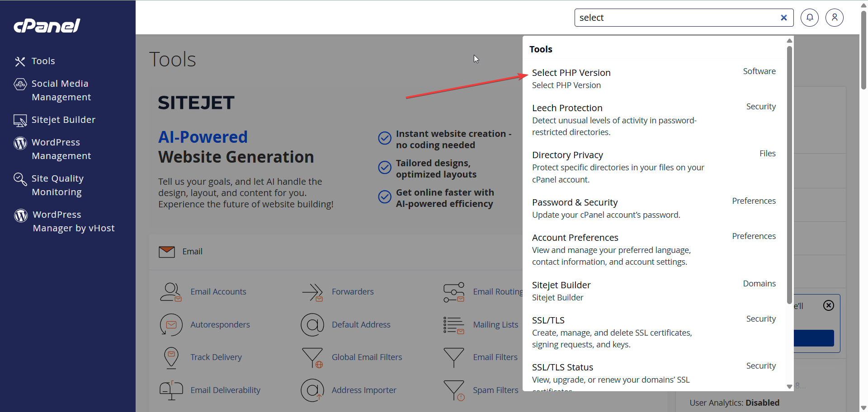The height and width of the screenshot is (412, 868).
Task: Click the WordPress Management logo icon
Action: tap(20, 143)
